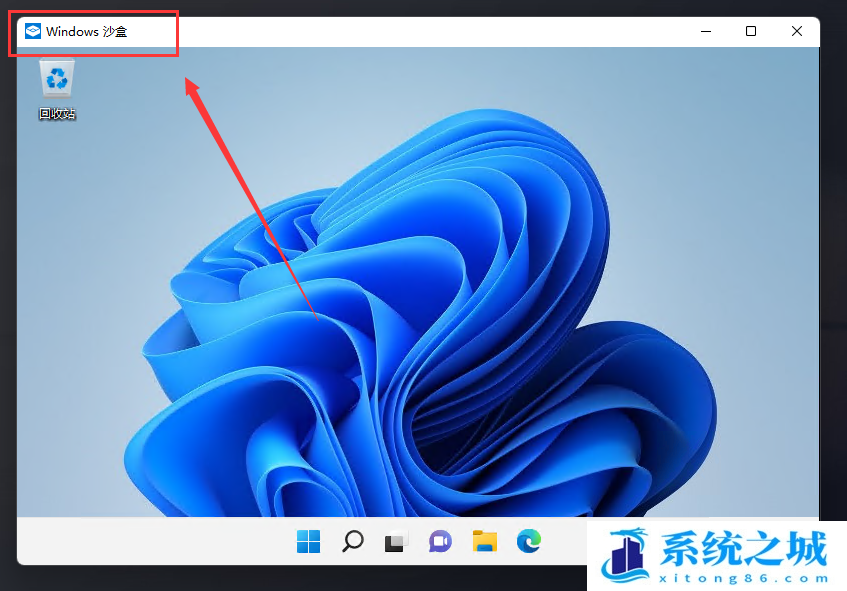Click the Windows 沙盒 window title

coord(86,32)
